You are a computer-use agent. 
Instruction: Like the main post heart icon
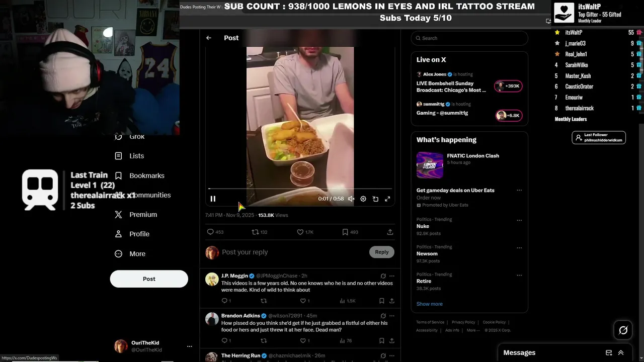click(x=300, y=232)
